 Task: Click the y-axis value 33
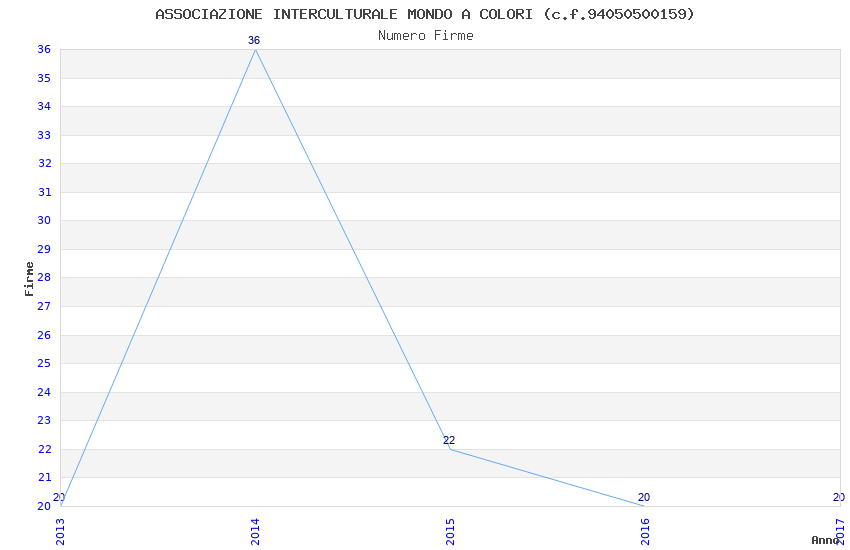point(44,135)
